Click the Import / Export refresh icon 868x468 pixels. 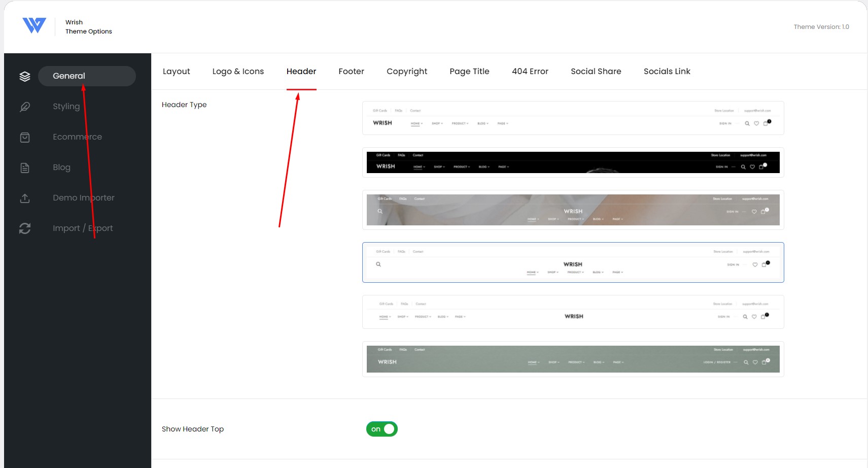(x=25, y=228)
